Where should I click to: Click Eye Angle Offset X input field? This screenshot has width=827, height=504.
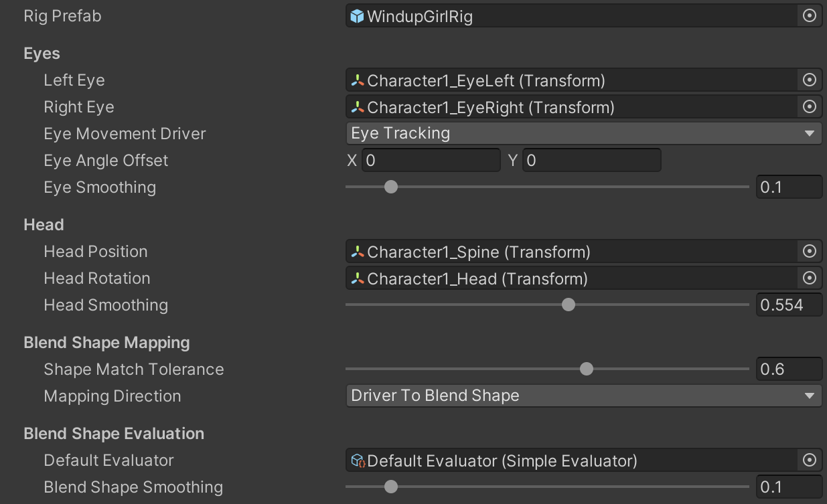tap(431, 161)
